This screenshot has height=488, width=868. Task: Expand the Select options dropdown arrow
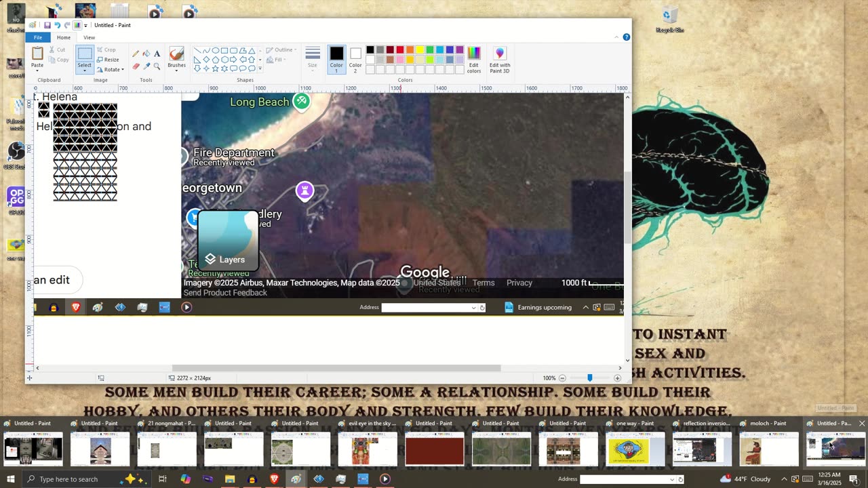[x=84, y=70]
